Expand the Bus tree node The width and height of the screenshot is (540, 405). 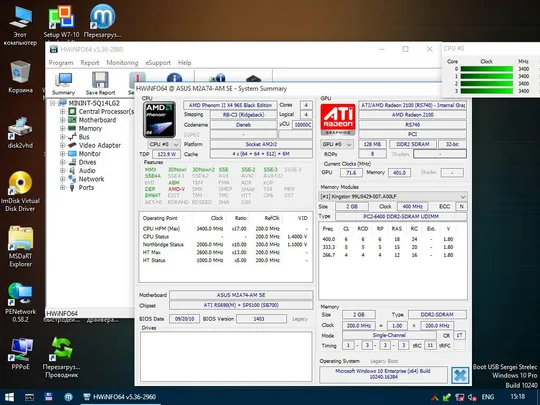pyautogui.click(x=63, y=137)
